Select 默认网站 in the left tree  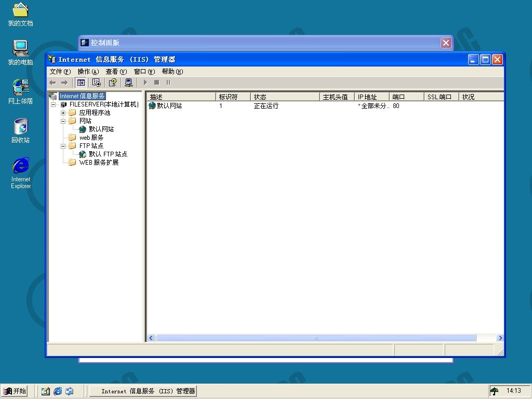(101, 129)
